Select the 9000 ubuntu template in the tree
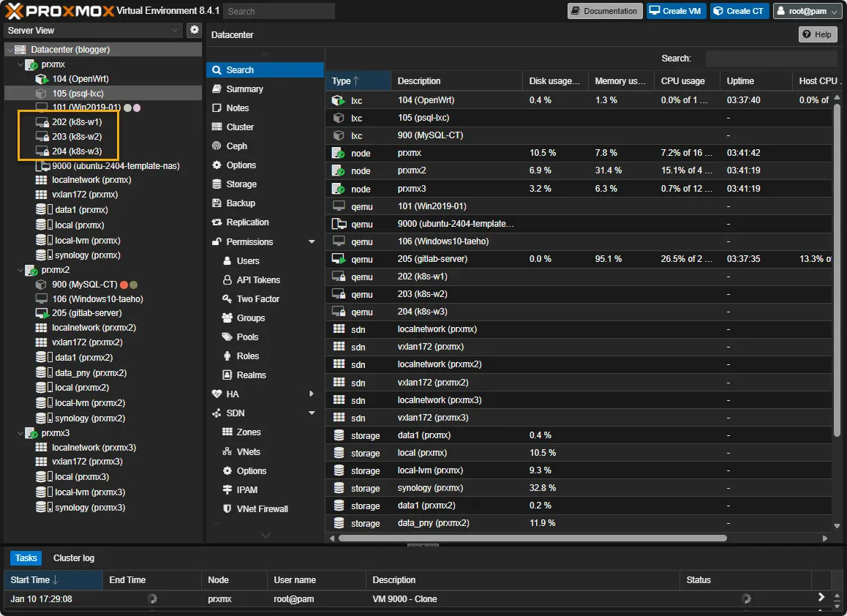847x616 pixels. coord(115,166)
